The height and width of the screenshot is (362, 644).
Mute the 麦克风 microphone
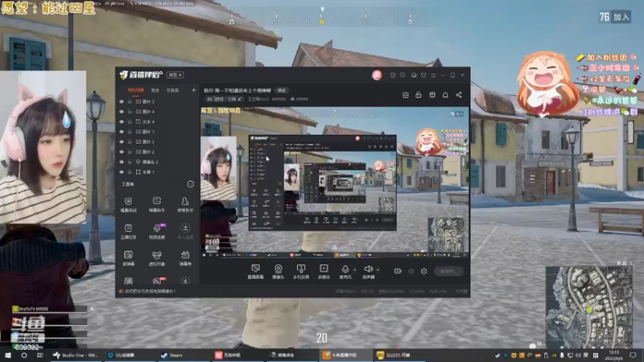click(x=345, y=271)
